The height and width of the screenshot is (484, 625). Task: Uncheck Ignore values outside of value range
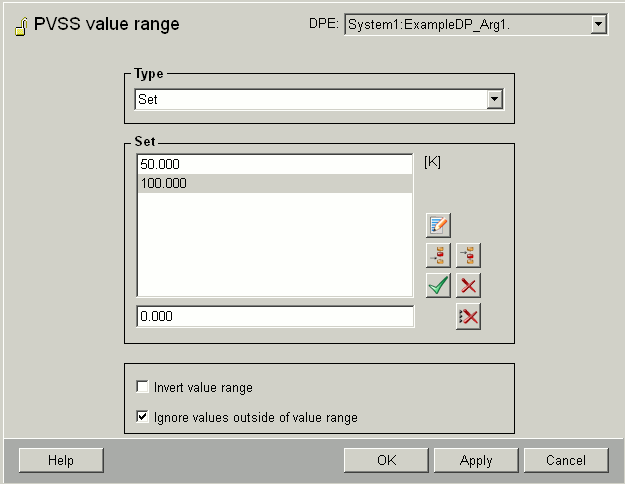143,417
